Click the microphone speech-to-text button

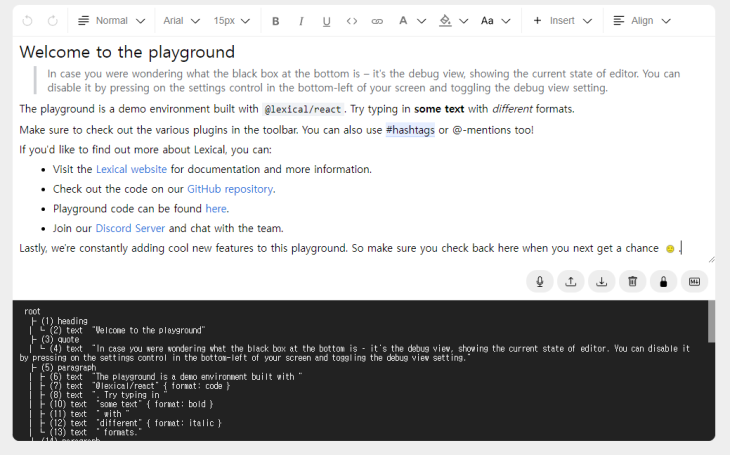[x=540, y=282]
